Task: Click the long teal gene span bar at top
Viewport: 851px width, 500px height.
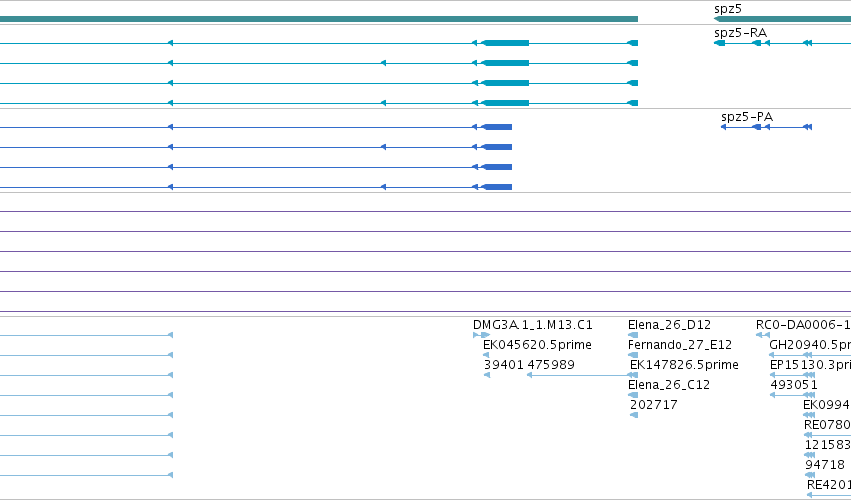Action: [319, 20]
